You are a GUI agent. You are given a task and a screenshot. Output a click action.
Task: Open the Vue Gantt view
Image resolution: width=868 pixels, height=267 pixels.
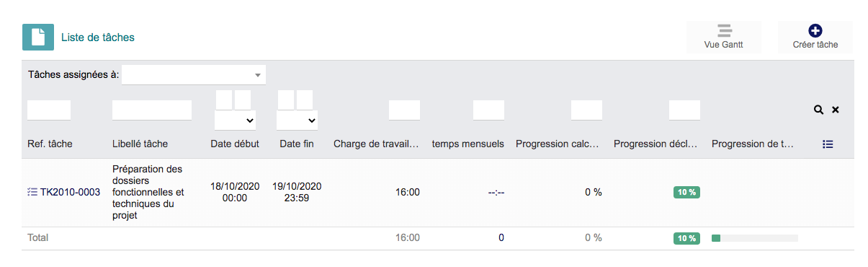(x=723, y=37)
